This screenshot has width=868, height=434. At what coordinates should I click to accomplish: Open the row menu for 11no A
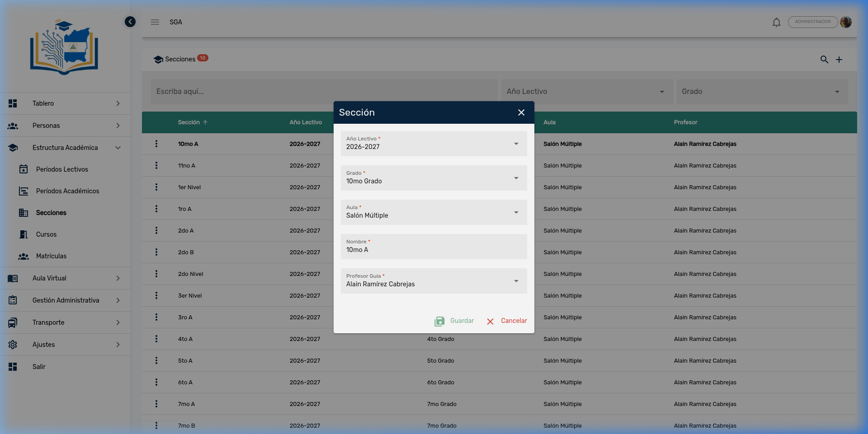(x=156, y=166)
